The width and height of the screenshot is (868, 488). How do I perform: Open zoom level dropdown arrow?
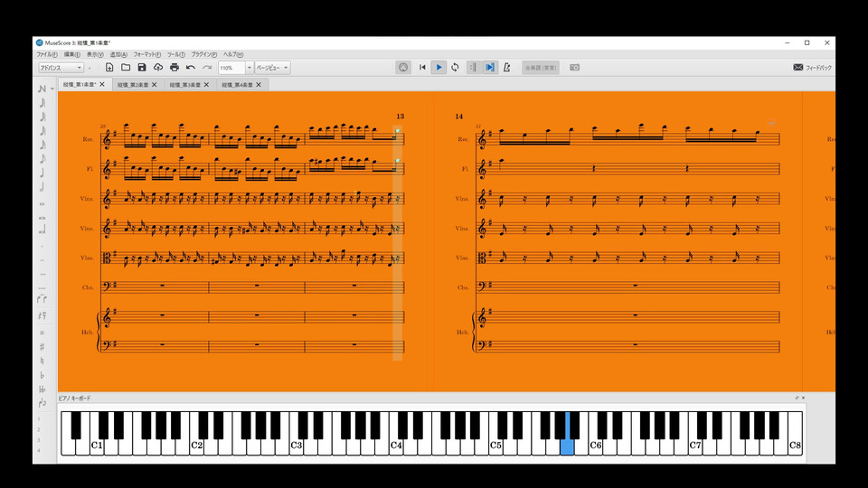tap(250, 68)
